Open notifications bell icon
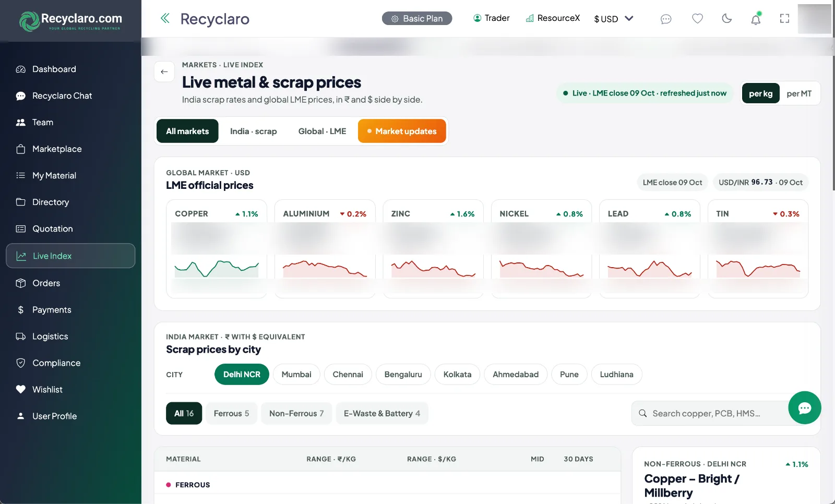The image size is (835, 504). coord(756,19)
